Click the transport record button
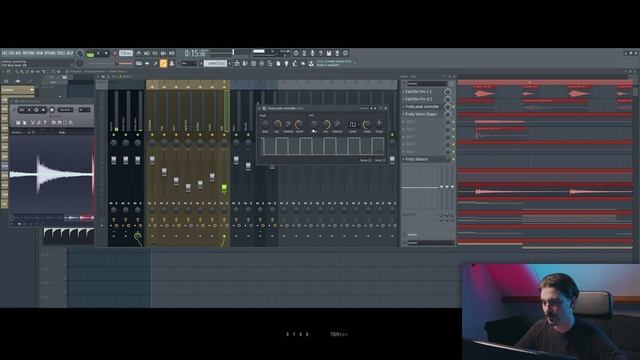The width and height of the screenshot is (640, 360). click(115, 53)
